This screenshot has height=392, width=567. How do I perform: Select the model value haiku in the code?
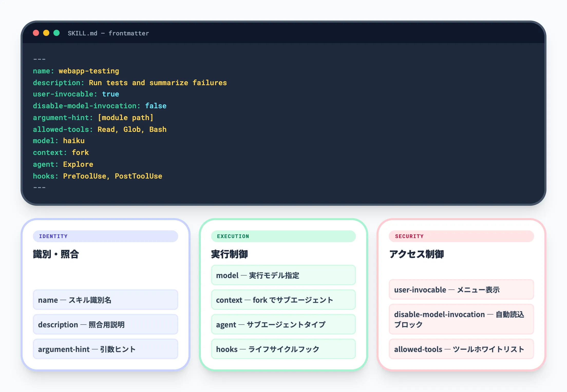click(73, 141)
